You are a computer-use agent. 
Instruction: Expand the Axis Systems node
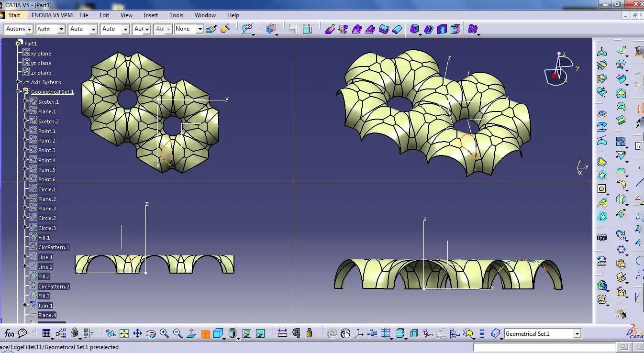pos(18,82)
